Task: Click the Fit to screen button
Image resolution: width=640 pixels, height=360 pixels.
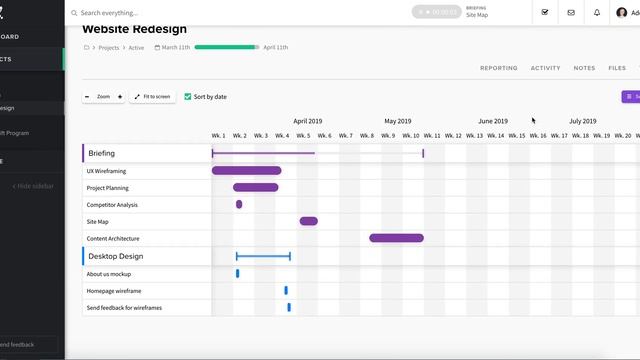Action: pyautogui.click(x=152, y=97)
